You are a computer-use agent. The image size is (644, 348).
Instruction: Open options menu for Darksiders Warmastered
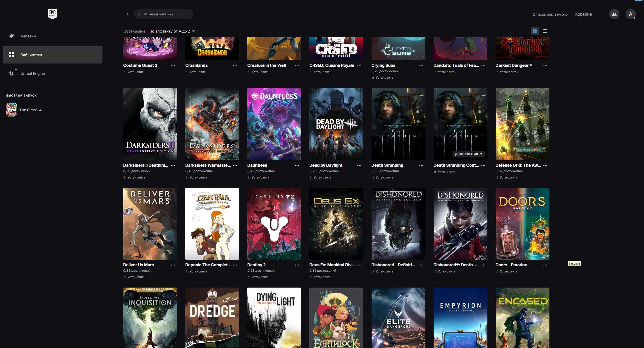coord(235,165)
